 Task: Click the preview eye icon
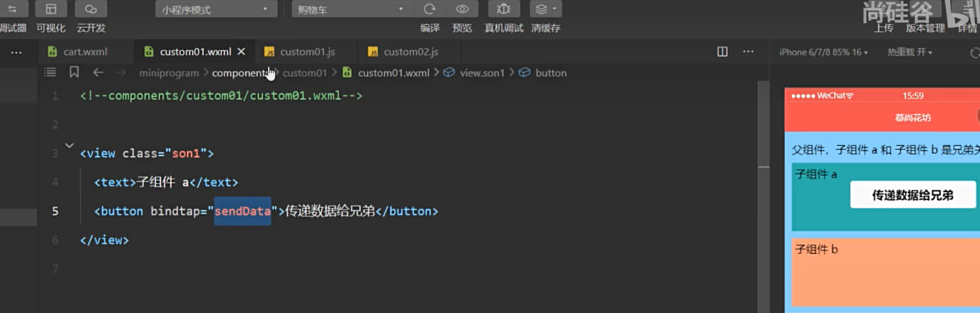pyautogui.click(x=462, y=9)
